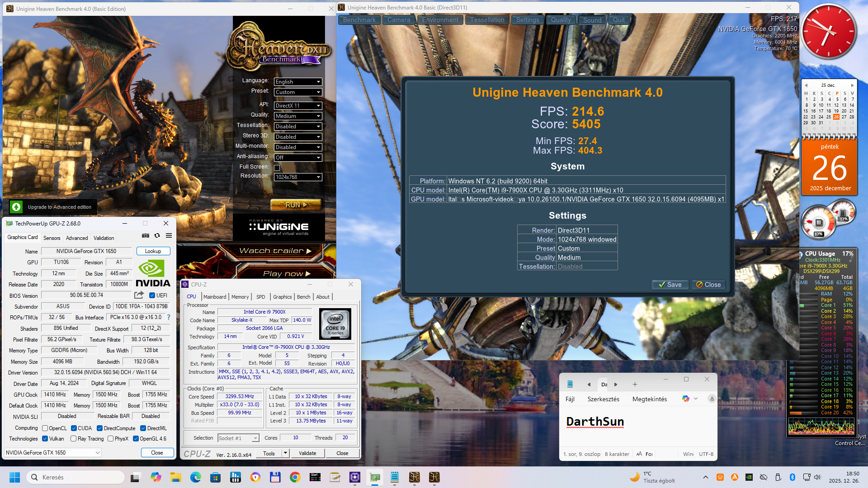Toggle the Ray Tracing checkbox
The width and height of the screenshot is (868, 488).
(x=74, y=439)
